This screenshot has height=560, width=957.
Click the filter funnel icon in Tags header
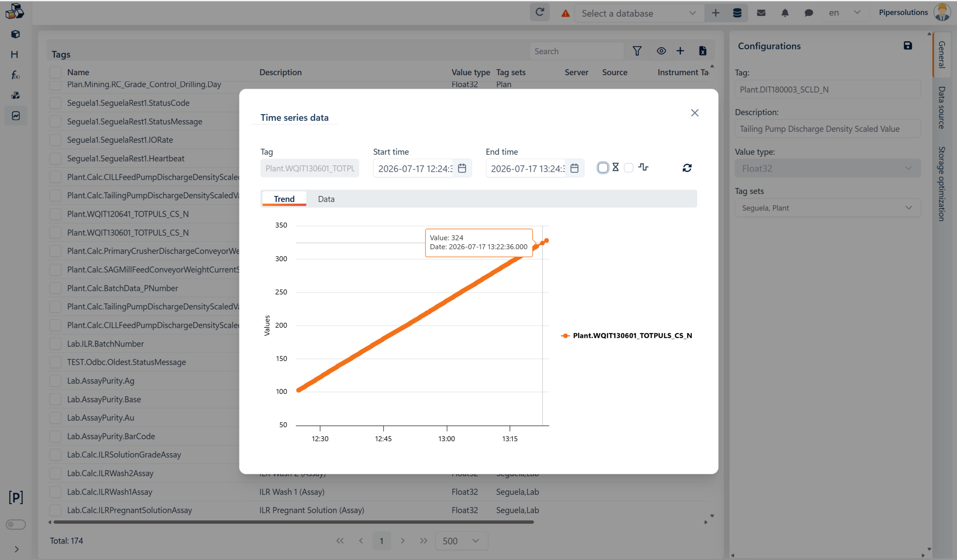(637, 51)
